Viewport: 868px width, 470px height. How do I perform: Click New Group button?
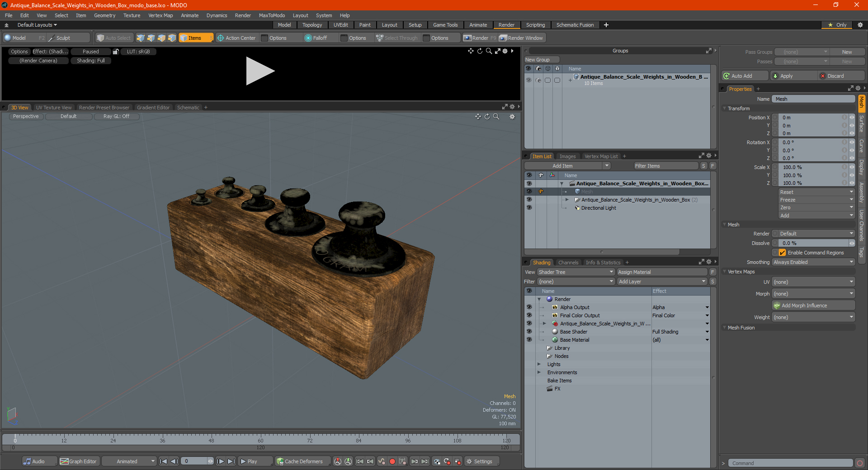542,60
